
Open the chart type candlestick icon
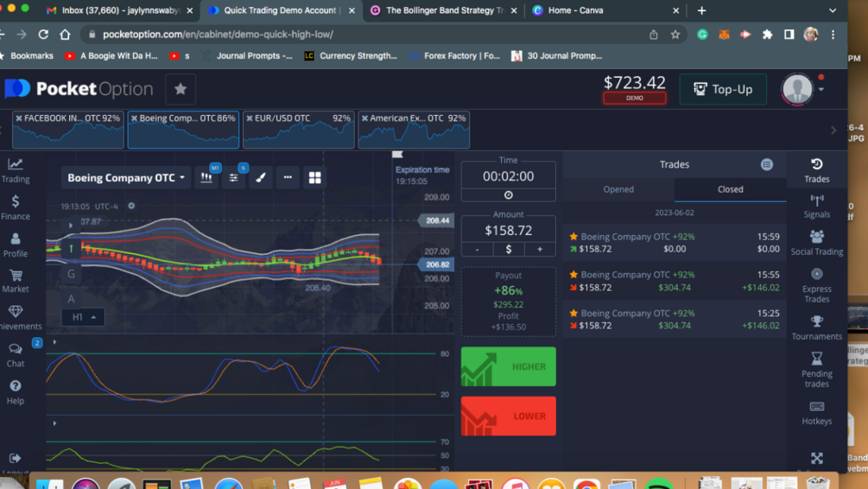click(206, 178)
